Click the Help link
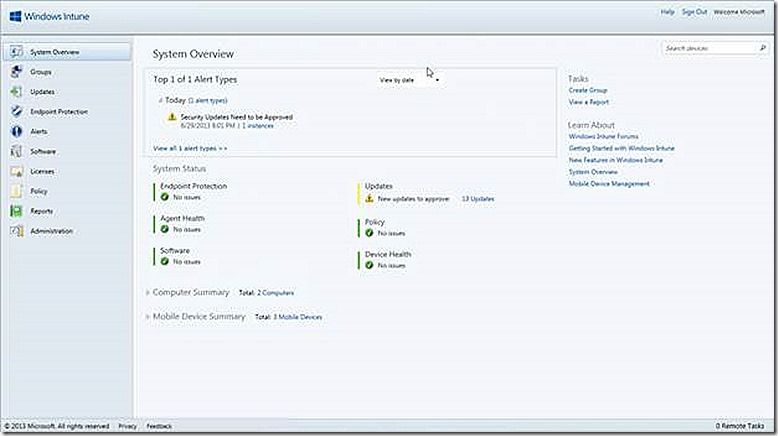 tap(667, 12)
